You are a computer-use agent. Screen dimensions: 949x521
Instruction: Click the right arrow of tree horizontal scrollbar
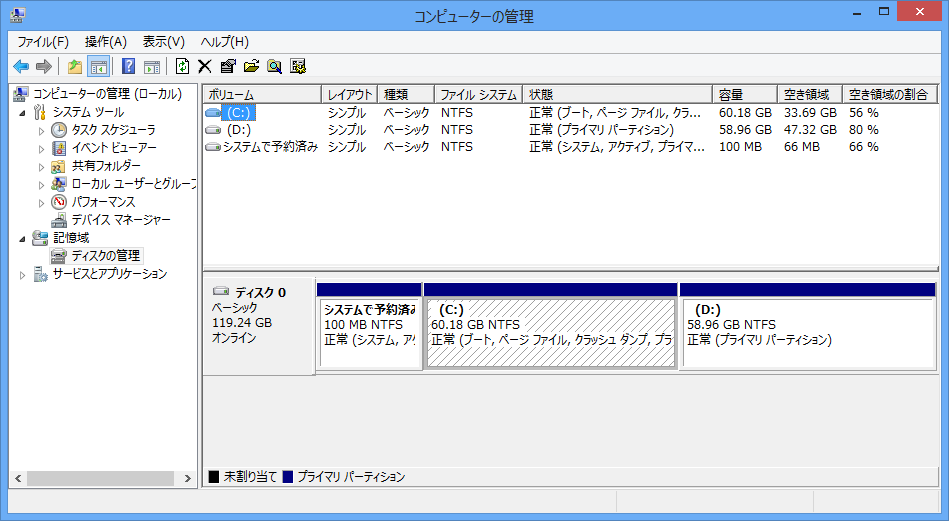188,478
